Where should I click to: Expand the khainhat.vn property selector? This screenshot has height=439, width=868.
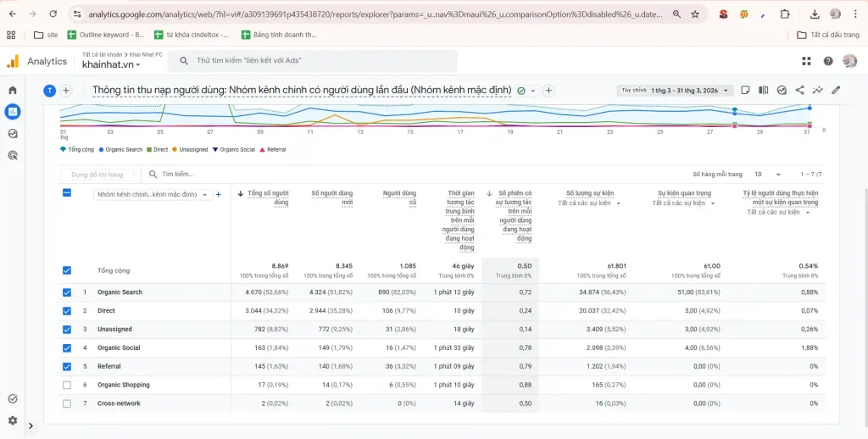[x=111, y=64]
